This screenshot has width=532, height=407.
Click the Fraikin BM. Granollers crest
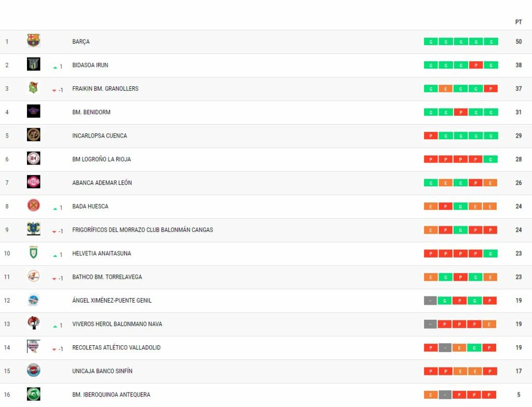[x=34, y=88]
